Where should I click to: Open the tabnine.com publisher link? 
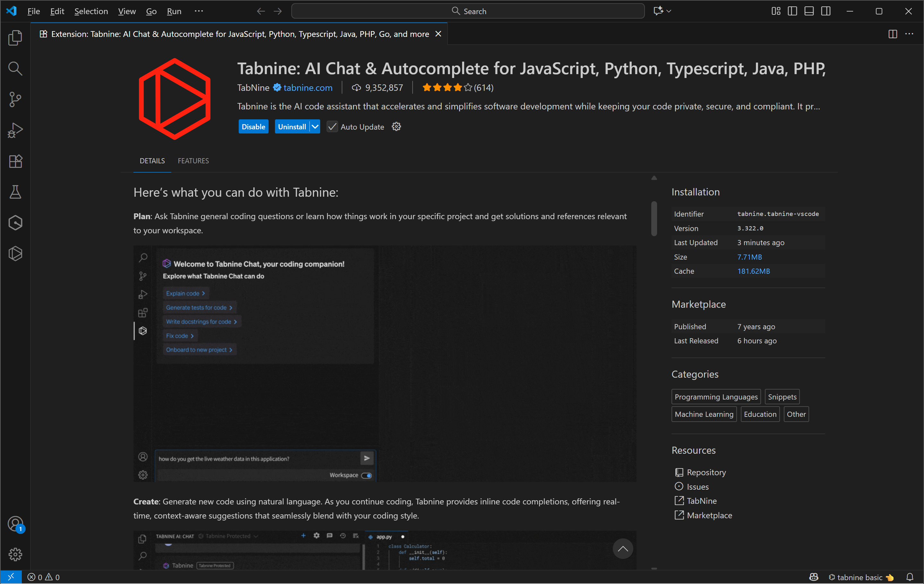point(308,88)
